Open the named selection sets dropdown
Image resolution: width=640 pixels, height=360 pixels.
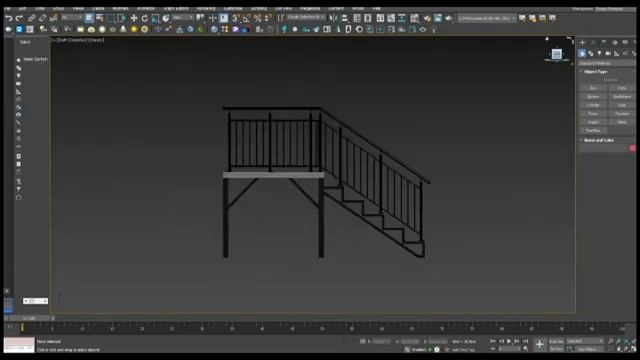306,18
